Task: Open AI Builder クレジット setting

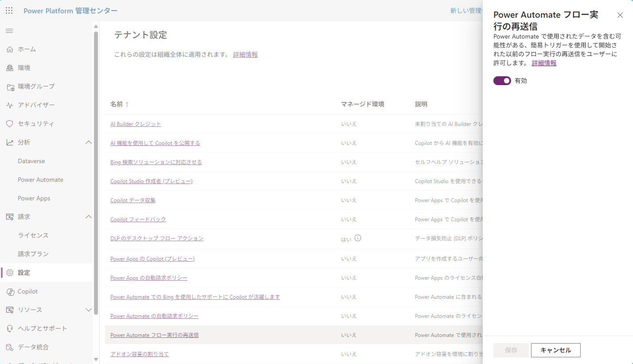Action: (x=136, y=124)
